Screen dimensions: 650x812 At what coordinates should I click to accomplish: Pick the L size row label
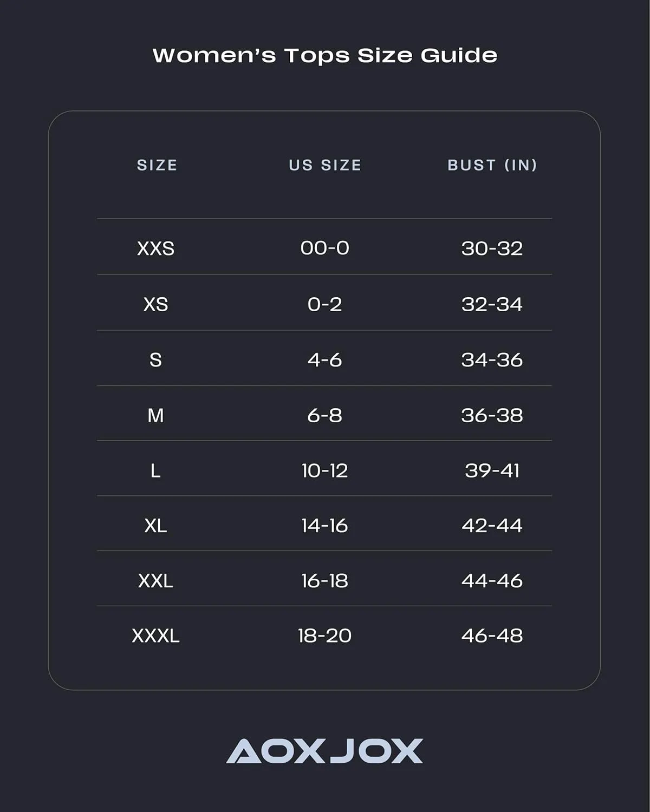(x=156, y=471)
